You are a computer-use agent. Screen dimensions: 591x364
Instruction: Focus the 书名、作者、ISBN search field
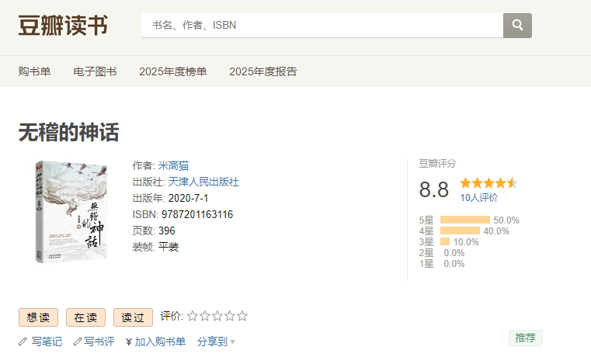pyautogui.click(x=322, y=26)
